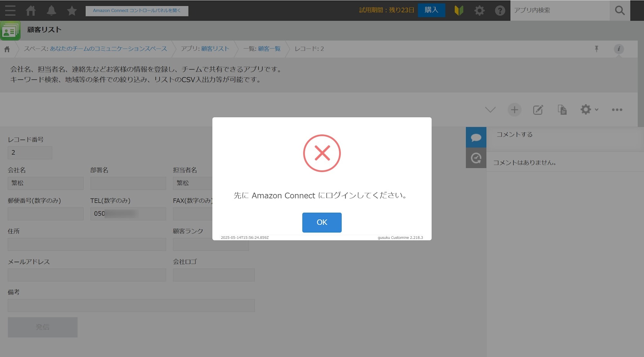The height and width of the screenshot is (357, 644).
Task: Open the beginner guide leaf icon
Action: (459, 10)
